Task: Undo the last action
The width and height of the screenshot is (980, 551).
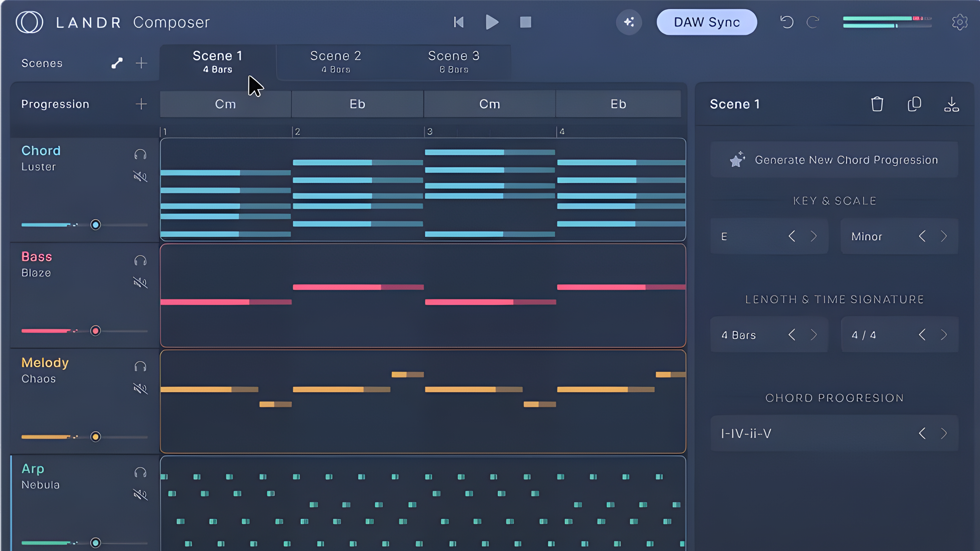Action: pyautogui.click(x=787, y=22)
